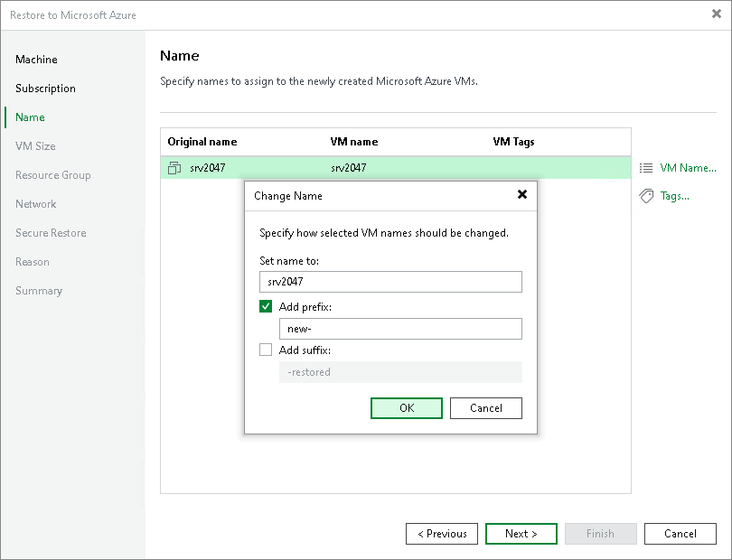Select the Reason wizard step
This screenshot has width=732, height=560.
pyautogui.click(x=33, y=262)
